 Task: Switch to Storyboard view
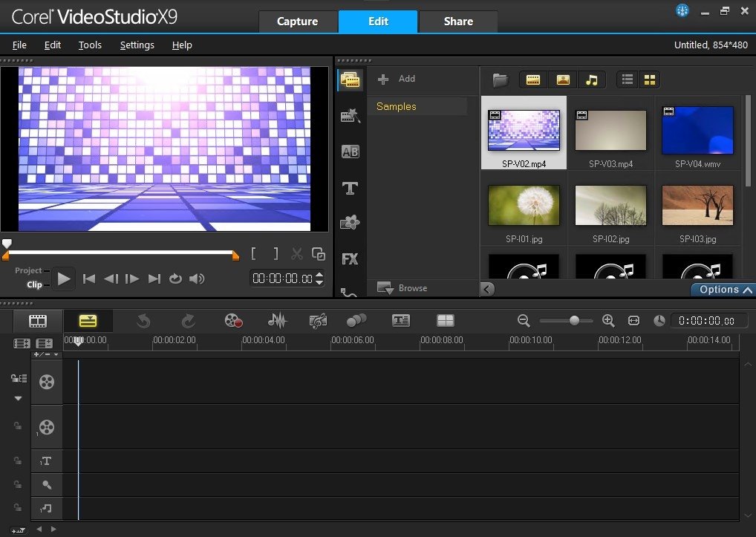click(x=38, y=321)
